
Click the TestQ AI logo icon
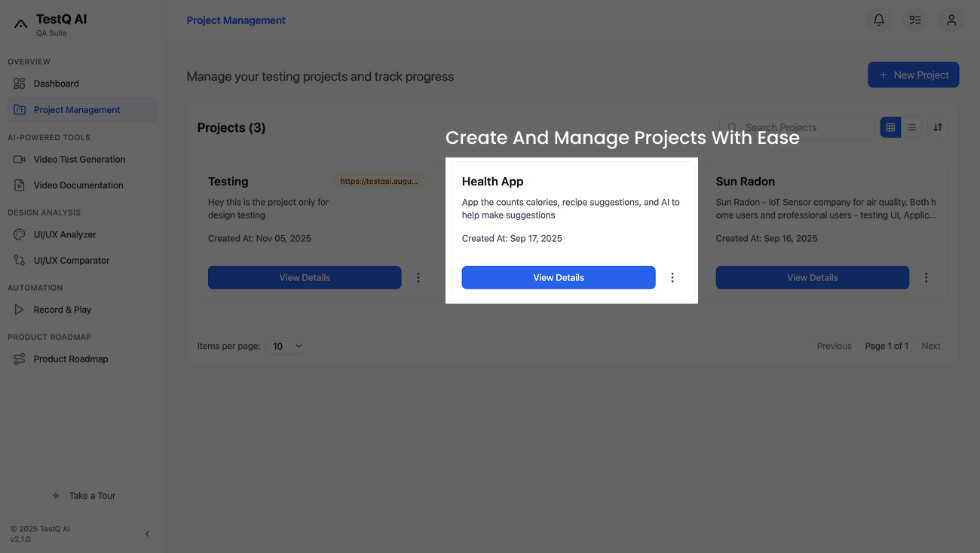pos(21,24)
